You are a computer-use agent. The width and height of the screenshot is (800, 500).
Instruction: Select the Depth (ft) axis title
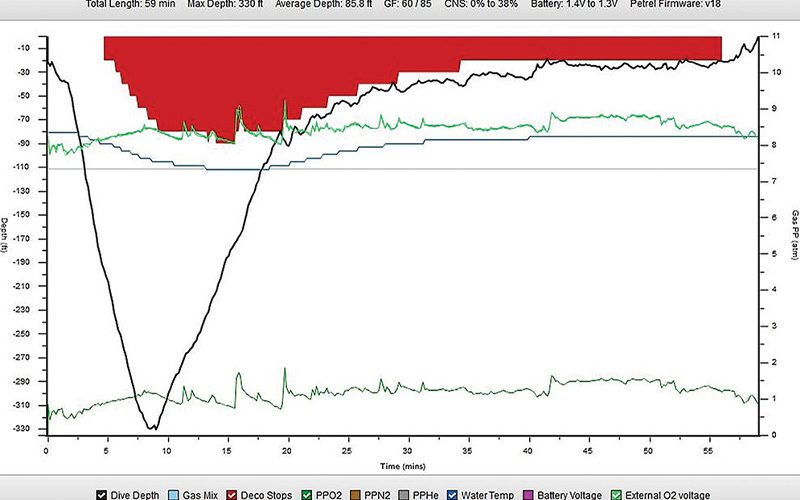pyautogui.click(x=6, y=233)
